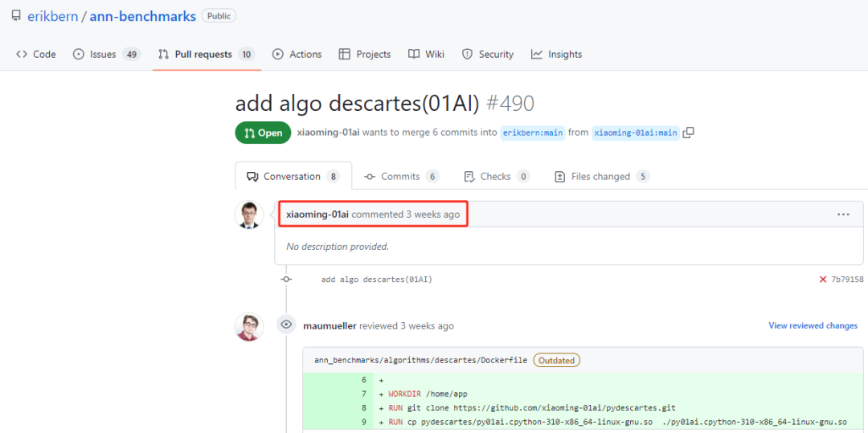The image size is (868, 433).
Task: Click xiaoming-01ai username in comment header
Action: pos(317,214)
